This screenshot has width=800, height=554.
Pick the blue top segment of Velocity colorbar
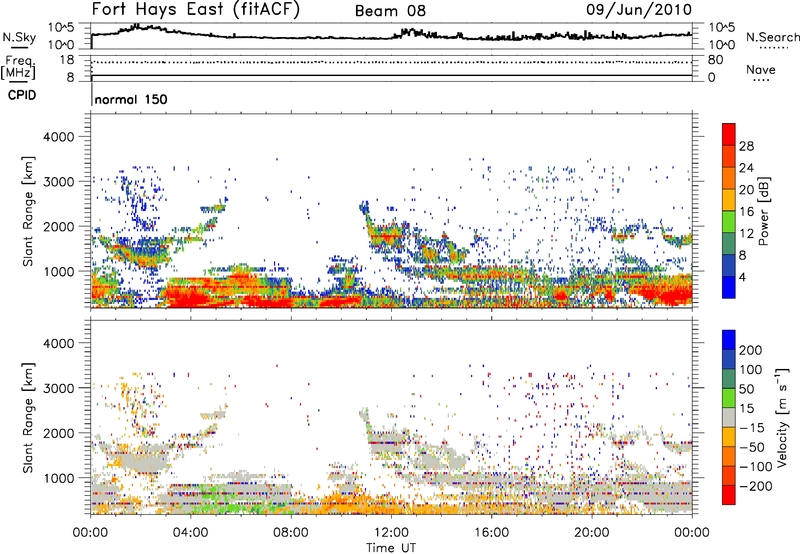click(x=729, y=340)
